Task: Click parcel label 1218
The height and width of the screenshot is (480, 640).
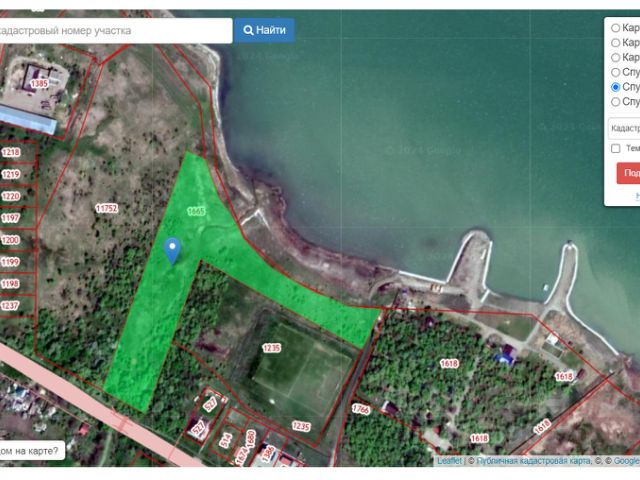Action: (x=11, y=152)
